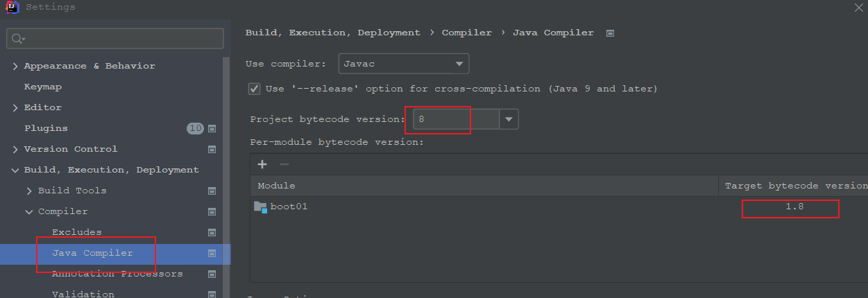Viewport: 868px width, 298px height.
Task: Collapse the Compiler node
Action: point(29,211)
